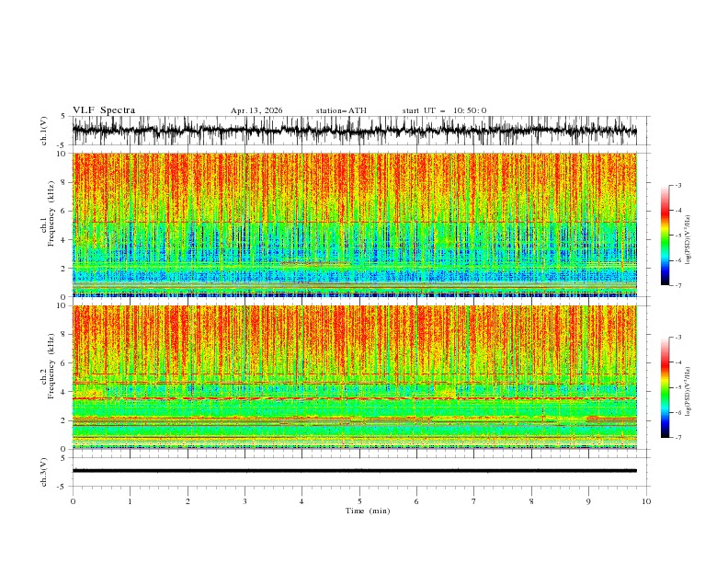Click the ch.3 flat voltage trace
Image resolution: width=728 pixels, height=563 pixels.
click(x=354, y=471)
